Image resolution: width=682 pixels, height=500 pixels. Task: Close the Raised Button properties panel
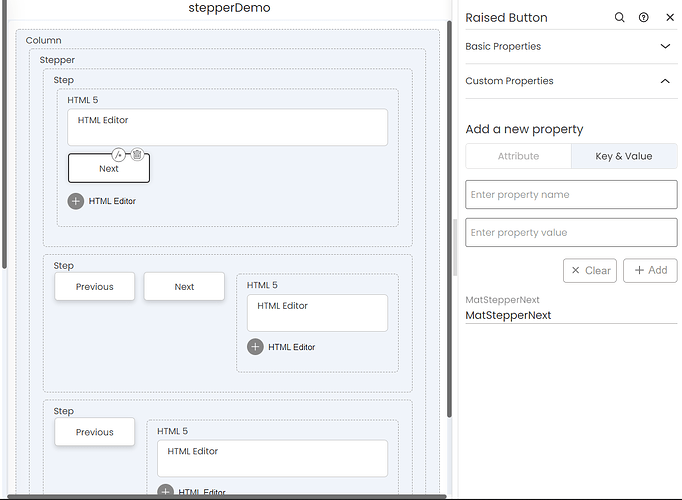[670, 17]
